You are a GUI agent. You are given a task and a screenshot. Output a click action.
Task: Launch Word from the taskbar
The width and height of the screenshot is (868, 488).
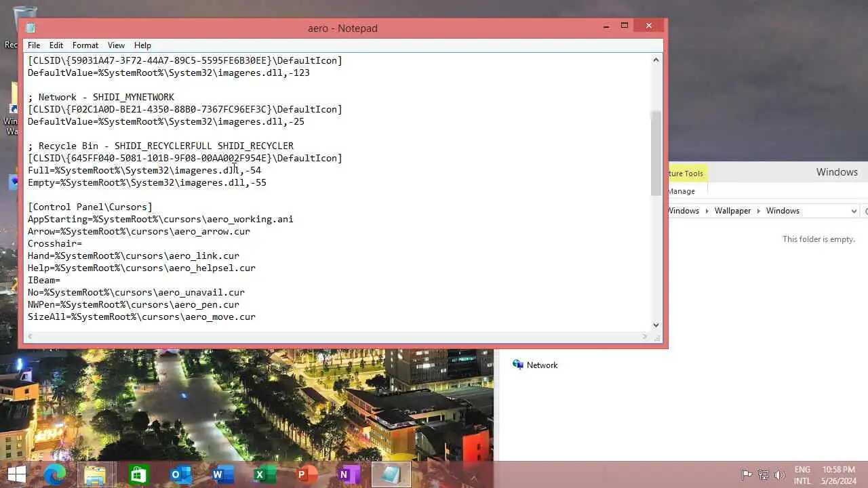coord(221,474)
